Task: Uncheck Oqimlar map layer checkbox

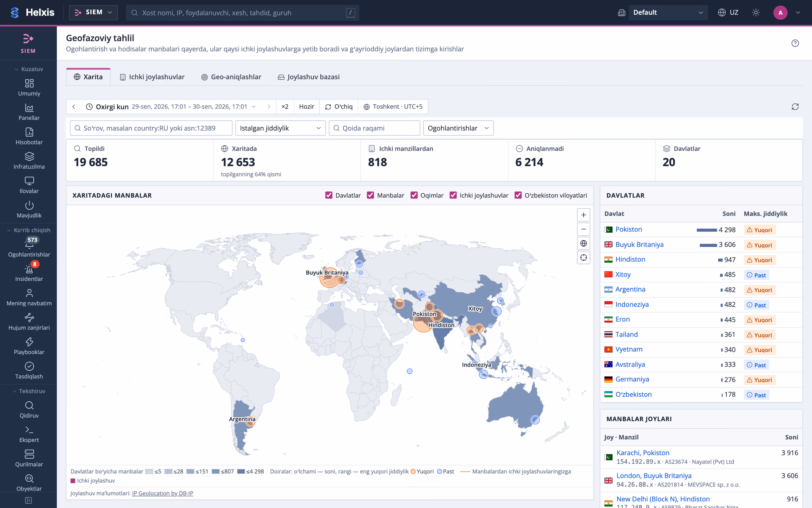Action: click(414, 195)
